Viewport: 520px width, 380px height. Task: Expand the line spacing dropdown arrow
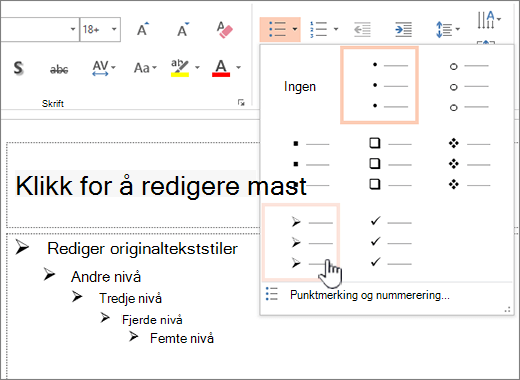pos(458,29)
